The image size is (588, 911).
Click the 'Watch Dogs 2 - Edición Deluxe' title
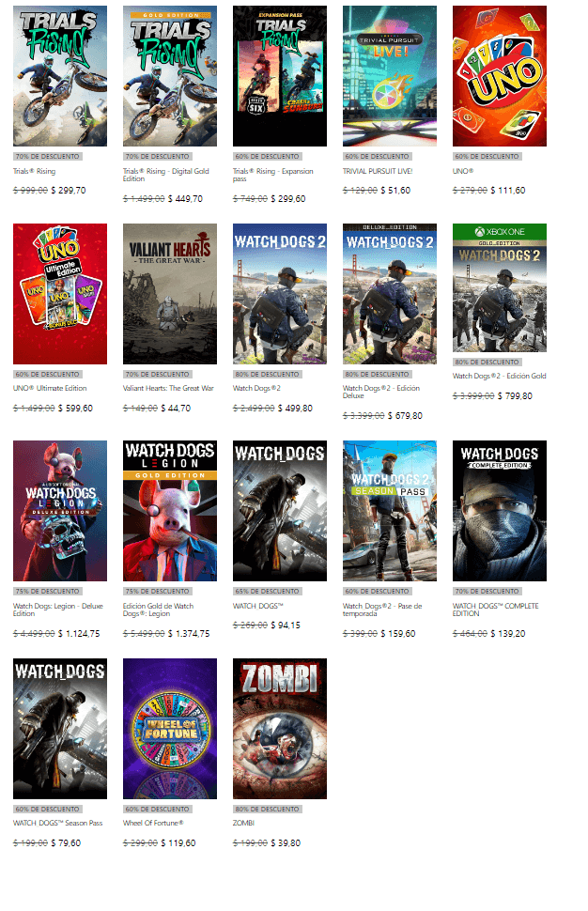click(381, 392)
